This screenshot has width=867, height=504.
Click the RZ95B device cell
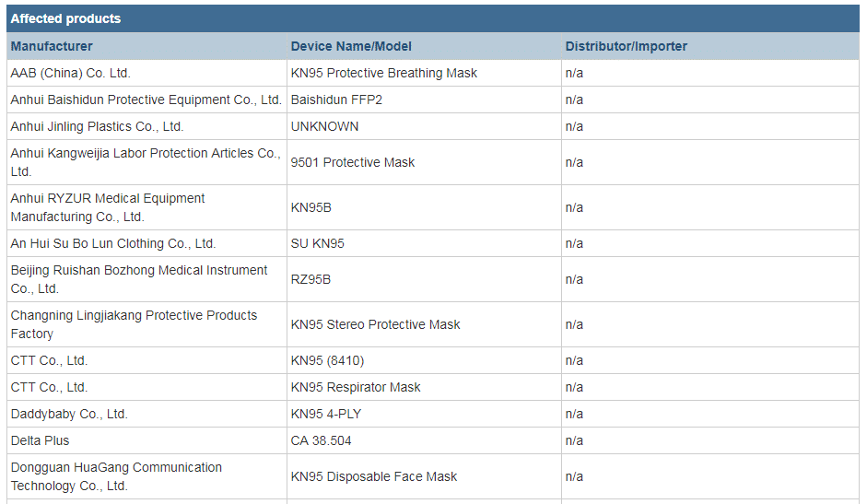tap(424, 279)
